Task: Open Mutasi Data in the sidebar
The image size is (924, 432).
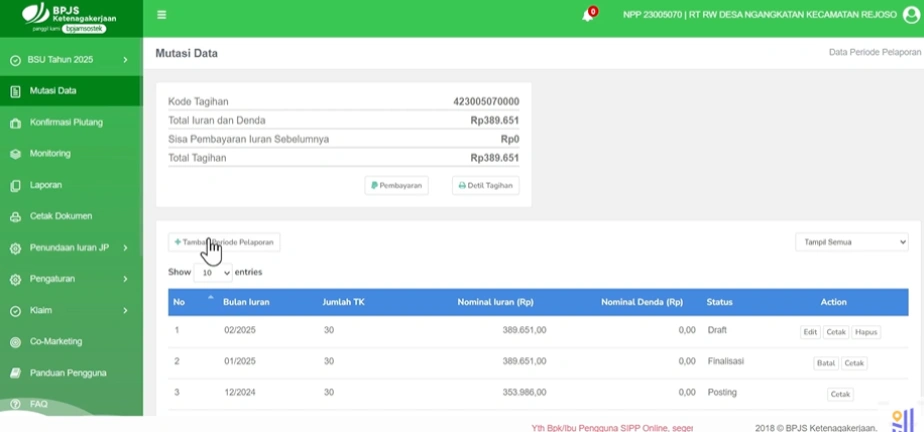Action: (x=71, y=91)
